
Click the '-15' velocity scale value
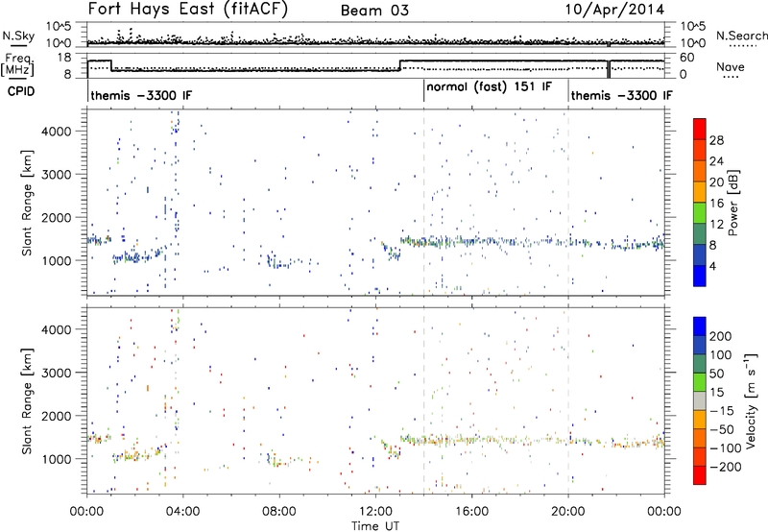coord(721,410)
